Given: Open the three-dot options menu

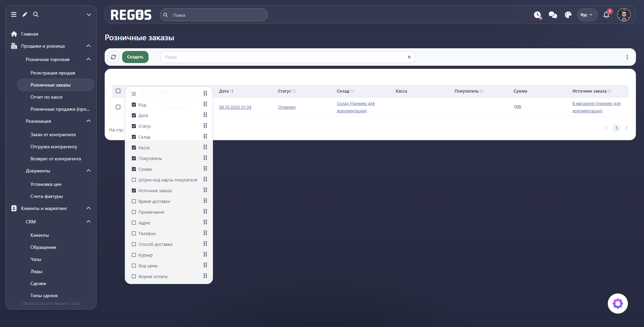Looking at the screenshot, I should [627, 57].
